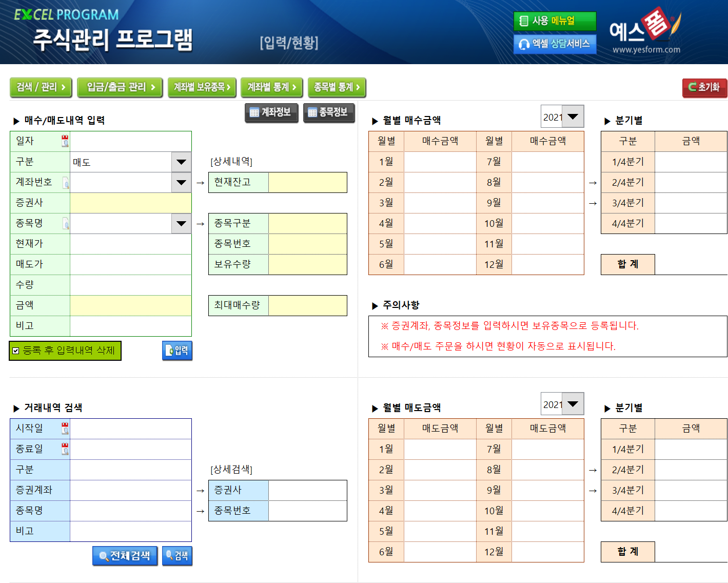The width and height of the screenshot is (728, 583).
Task: Click the 검색 button
Action: coord(177,556)
